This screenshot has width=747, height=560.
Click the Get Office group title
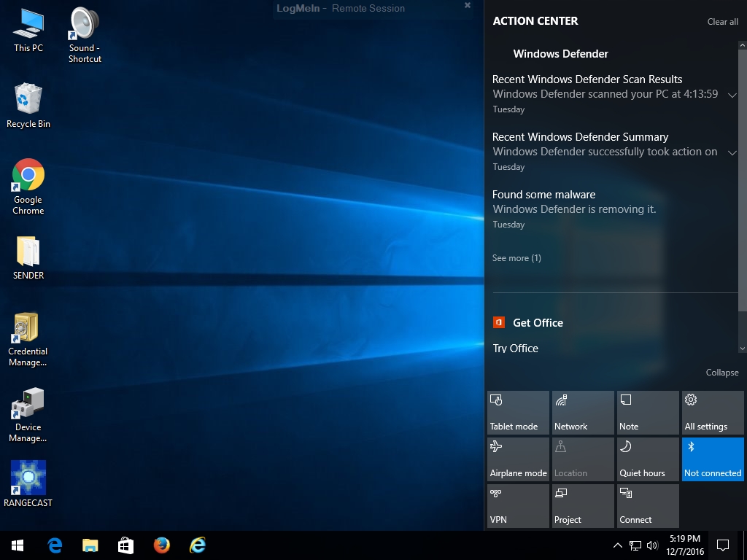pos(538,323)
